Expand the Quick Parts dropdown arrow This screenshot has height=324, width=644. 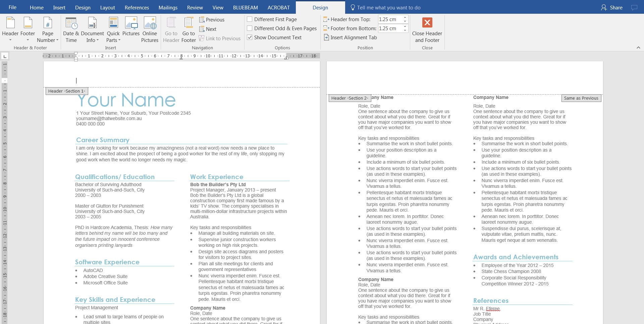[119, 40]
